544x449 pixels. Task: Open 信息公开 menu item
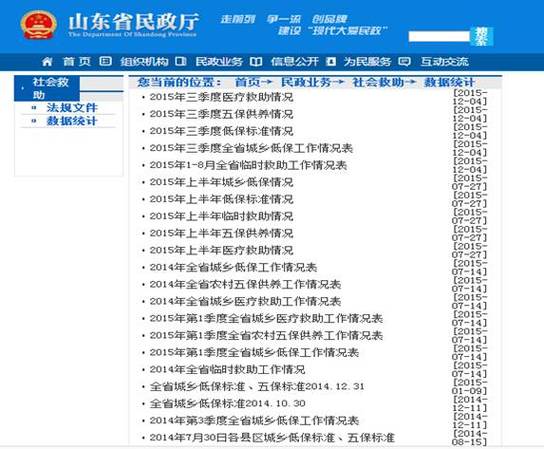(x=295, y=62)
